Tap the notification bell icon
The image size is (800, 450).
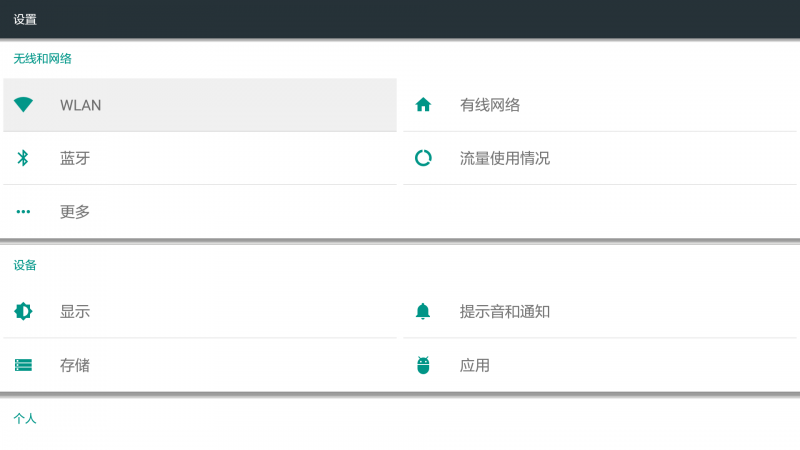point(423,311)
